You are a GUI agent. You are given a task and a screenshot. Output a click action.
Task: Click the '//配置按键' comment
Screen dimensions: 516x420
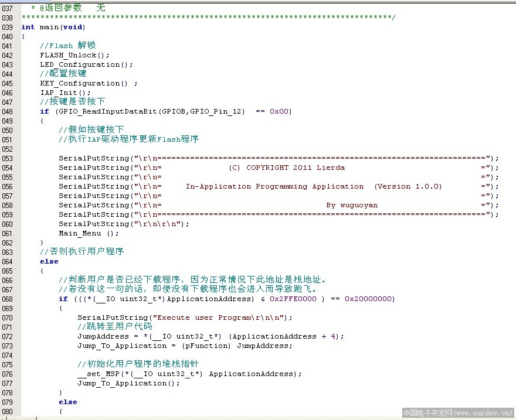(63, 73)
